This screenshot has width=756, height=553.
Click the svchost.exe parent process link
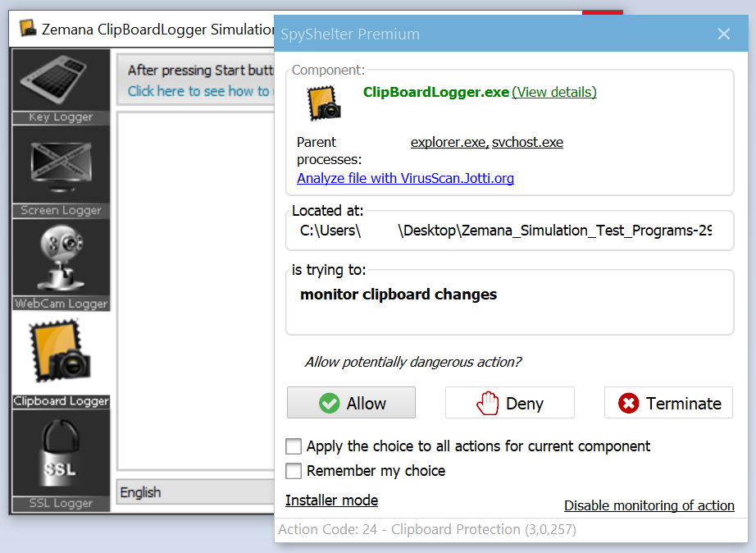click(527, 142)
